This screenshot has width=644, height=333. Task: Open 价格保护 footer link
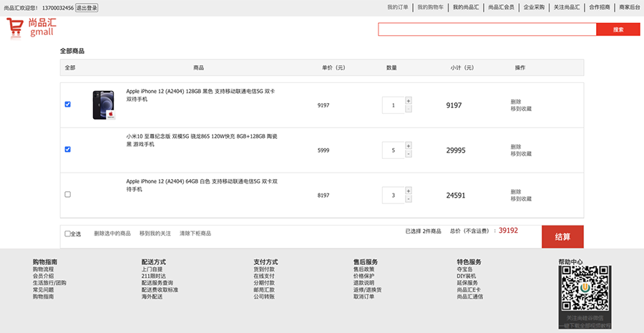pos(364,276)
